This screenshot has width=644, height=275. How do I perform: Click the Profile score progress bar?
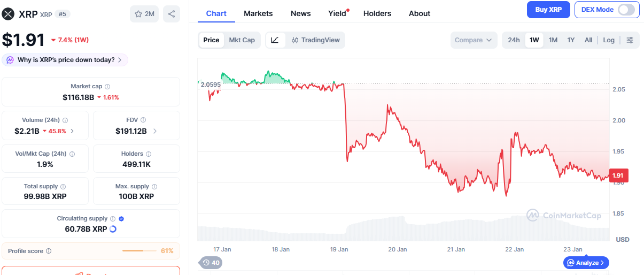click(x=139, y=251)
